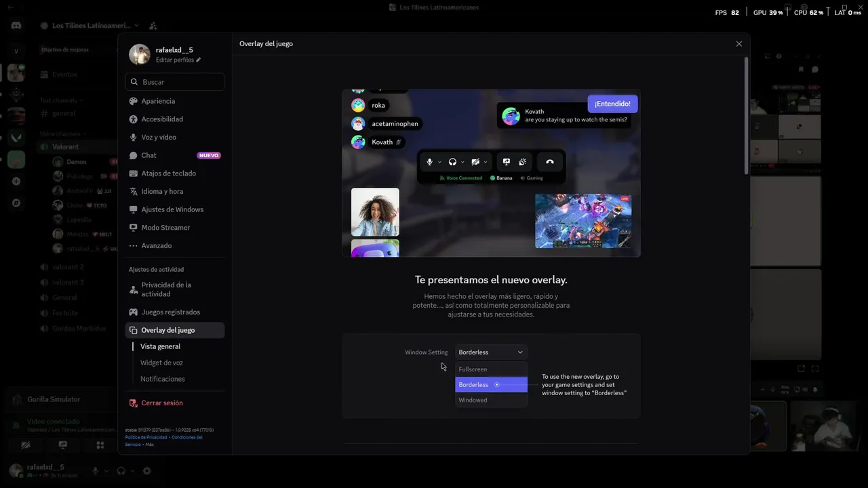The image size is (868, 488).
Task: Click the camera-off icon in voice panel
Action: click(26, 445)
